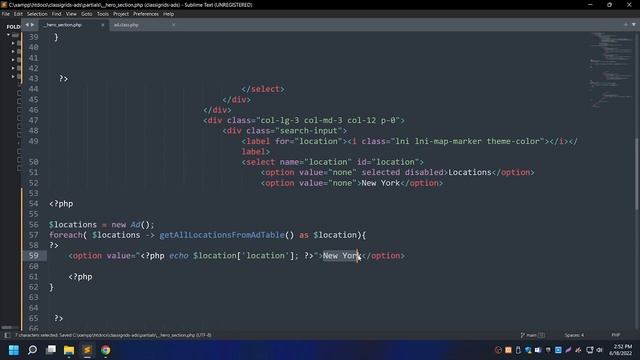Open Windows taskbar Search
The height and width of the screenshot is (360, 640).
(x=32, y=350)
